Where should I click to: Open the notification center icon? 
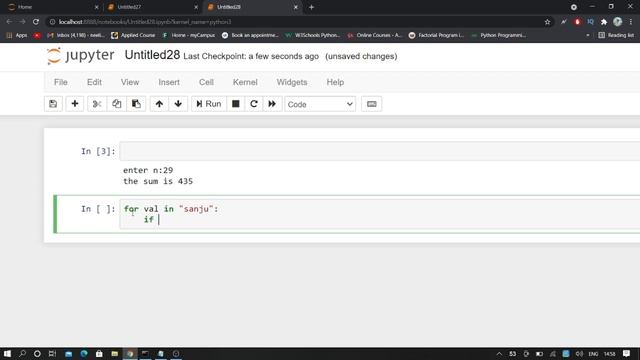pyautogui.click(x=626, y=353)
